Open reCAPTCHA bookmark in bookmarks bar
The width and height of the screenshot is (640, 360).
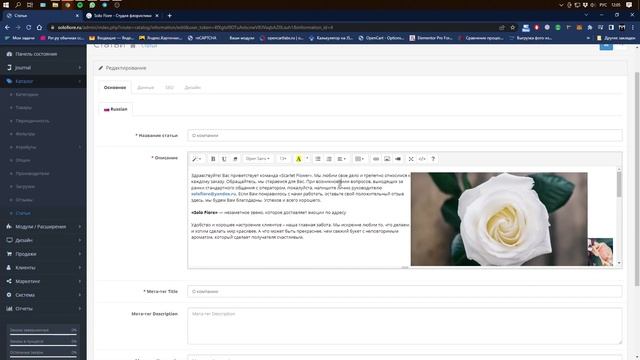coord(202,38)
